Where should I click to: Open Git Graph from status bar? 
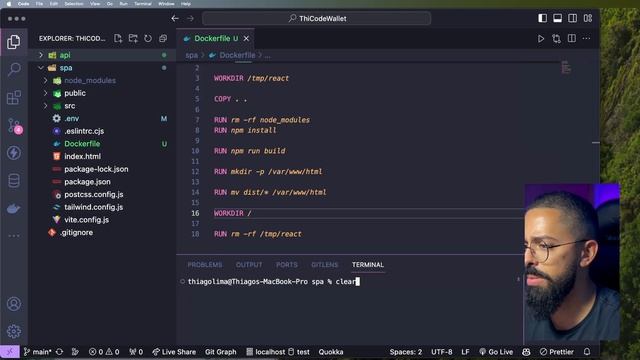pos(220,351)
